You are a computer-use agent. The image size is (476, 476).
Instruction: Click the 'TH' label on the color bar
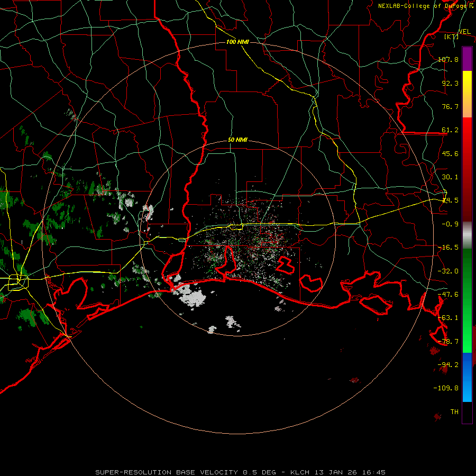pyautogui.click(x=454, y=411)
